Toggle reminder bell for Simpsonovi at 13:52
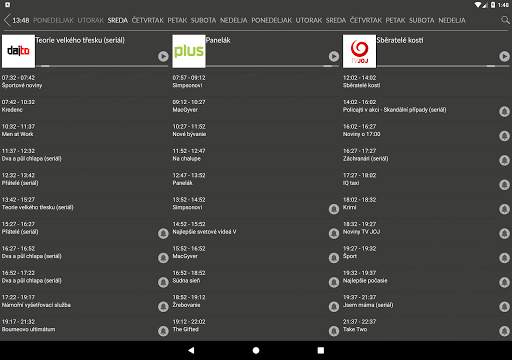 coord(334,209)
